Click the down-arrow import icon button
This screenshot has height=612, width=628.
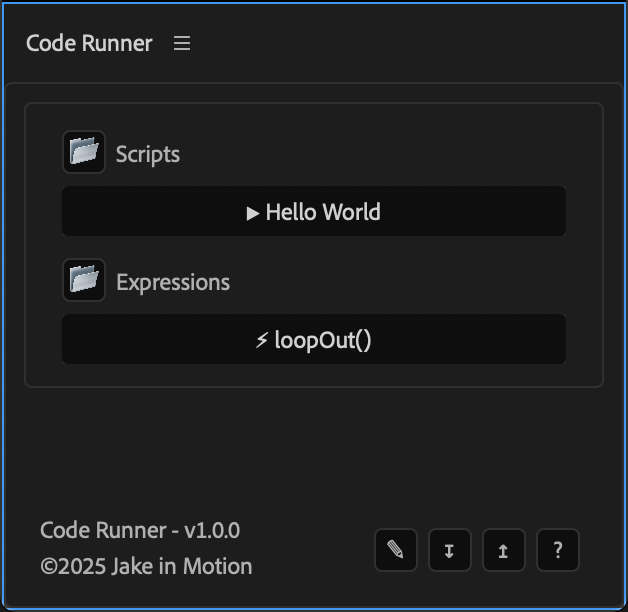coord(449,550)
